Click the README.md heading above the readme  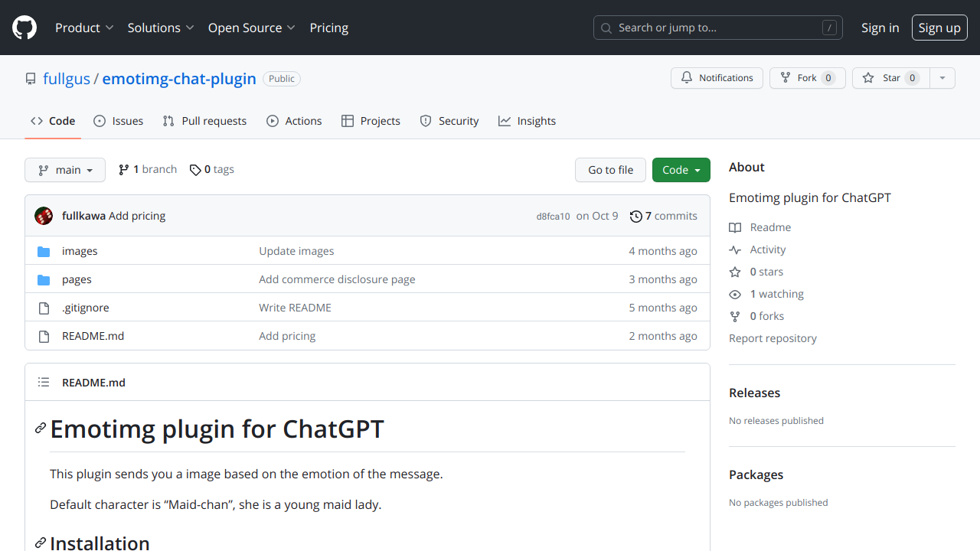93,383
